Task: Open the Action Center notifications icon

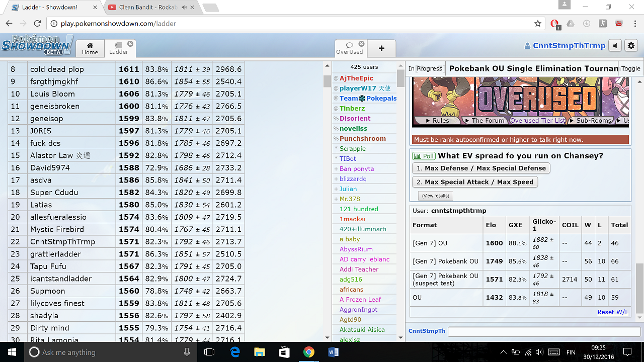Action: pos(627,352)
